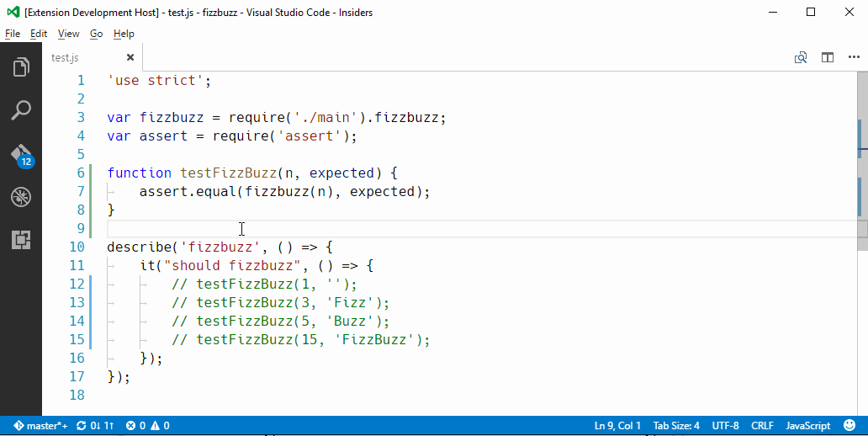The height and width of the screenshot is (436, 868).
Task: Click the master*+ git branch indicator
Action: [40, 425]
